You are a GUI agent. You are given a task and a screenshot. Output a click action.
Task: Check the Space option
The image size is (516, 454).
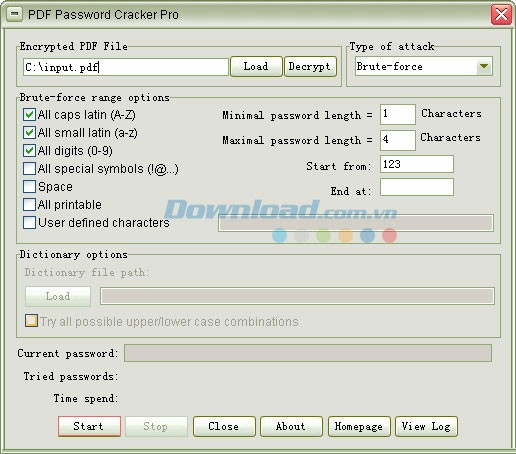coord(29,187)
